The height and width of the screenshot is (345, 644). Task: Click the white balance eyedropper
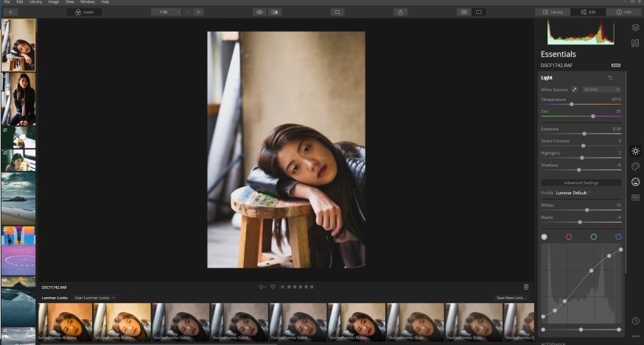574,89
